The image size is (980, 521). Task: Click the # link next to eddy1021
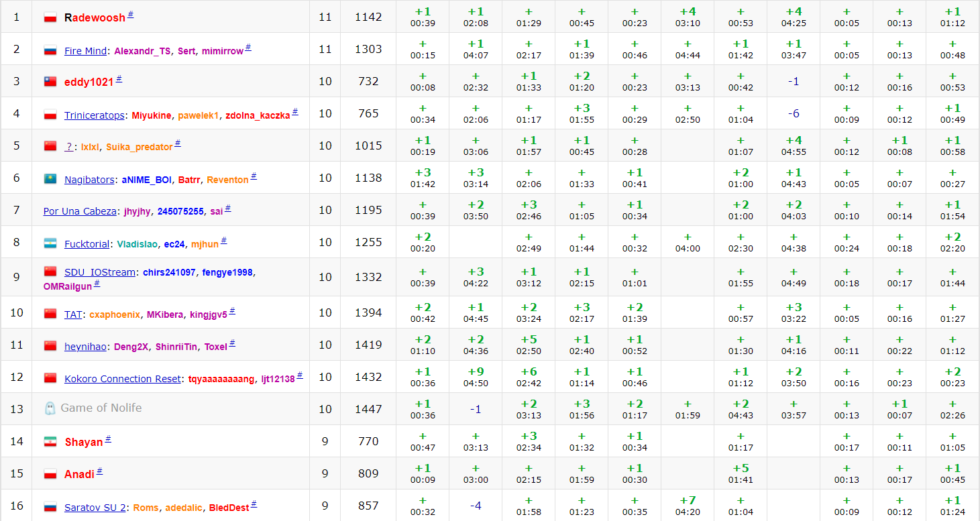[119, 78]
